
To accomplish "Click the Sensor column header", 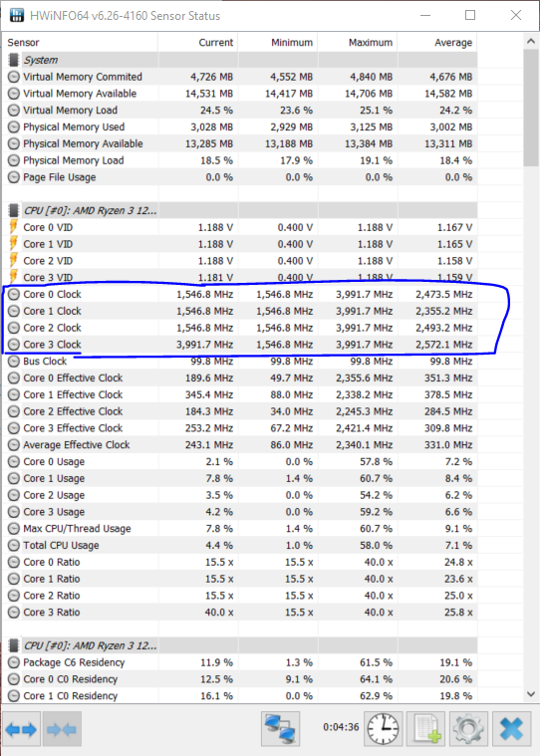I will [81, 43].
